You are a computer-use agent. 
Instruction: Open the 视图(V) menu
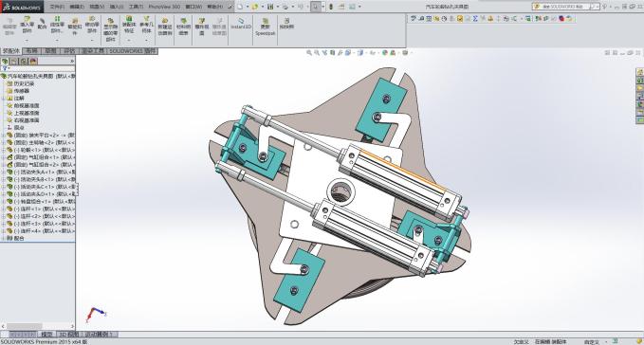[x=97, y=7]
